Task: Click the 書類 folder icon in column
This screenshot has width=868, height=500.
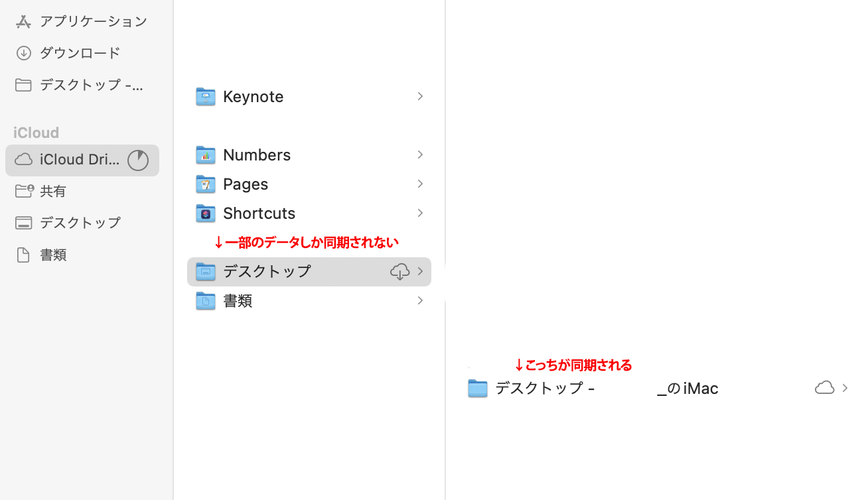Action: (x=206, y=301)
